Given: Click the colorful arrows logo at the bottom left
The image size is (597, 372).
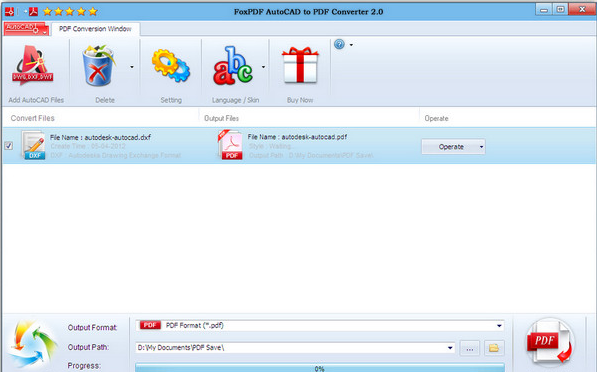Looking at the screenshot, I should [32, 345].
